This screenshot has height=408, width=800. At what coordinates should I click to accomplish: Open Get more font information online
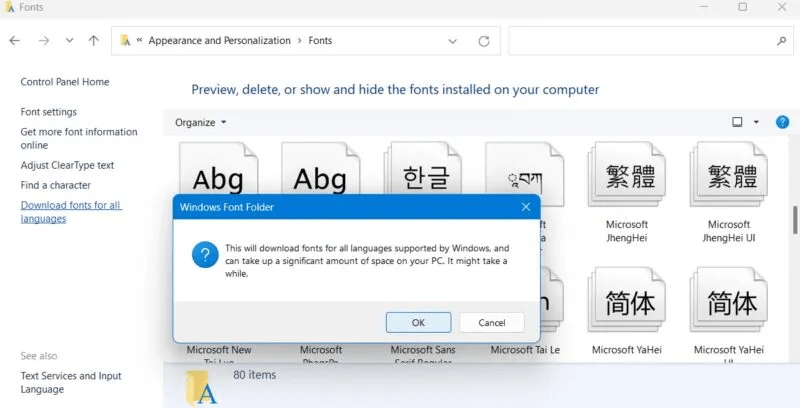(x=79, y=138)
